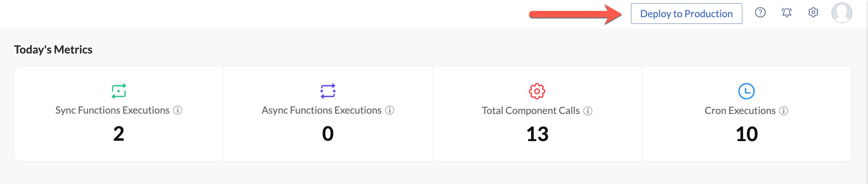Show info for Cron Executions
The width and height of the screenshot is (868, 184).
pos(784,111)
